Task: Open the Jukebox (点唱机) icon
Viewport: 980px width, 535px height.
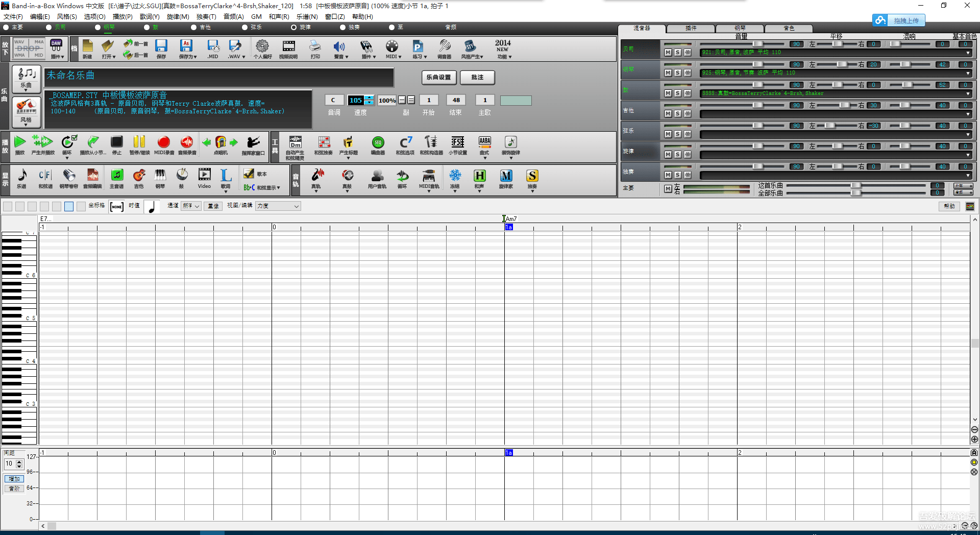Action: [220, 143]
